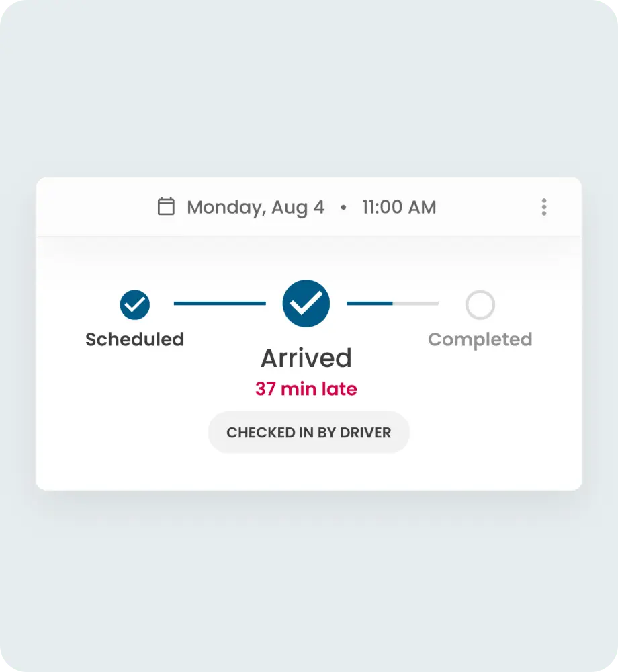618x672 pixels.
Task: Click the CHECKED IN BY DRIVER button
Action: pyautogui.click(x=308, y=432)
